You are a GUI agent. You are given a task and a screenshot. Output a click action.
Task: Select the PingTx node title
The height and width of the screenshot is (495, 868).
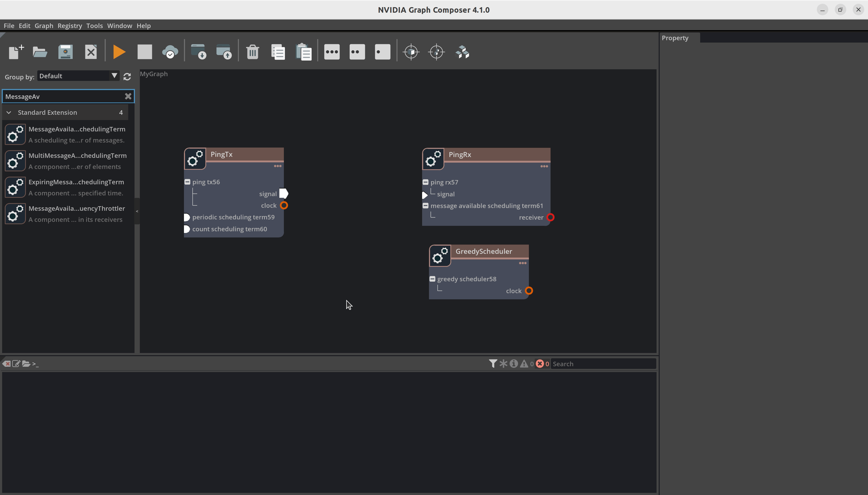click(221, 154)
